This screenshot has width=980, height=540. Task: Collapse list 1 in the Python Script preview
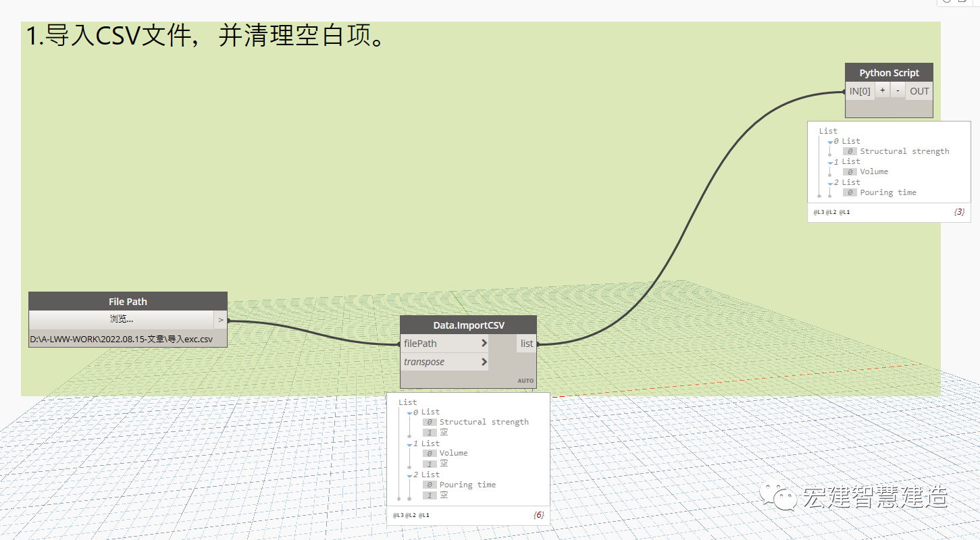[830, 162]
